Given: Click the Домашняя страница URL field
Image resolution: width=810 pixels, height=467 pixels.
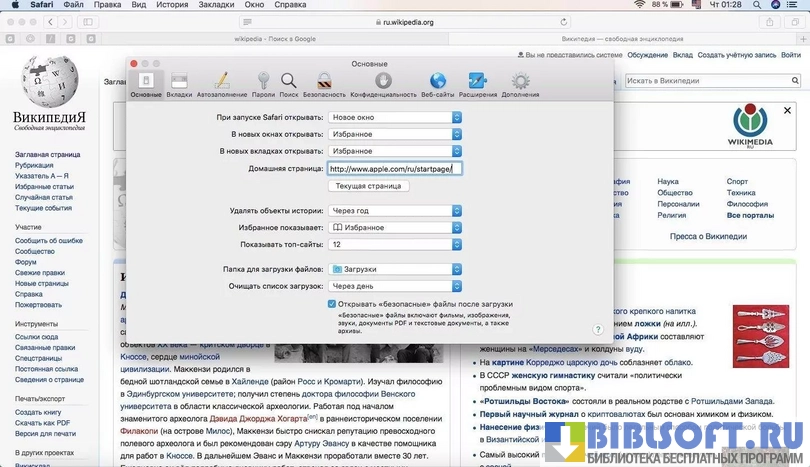Looking at the screenshot, I should pos(395,169).
